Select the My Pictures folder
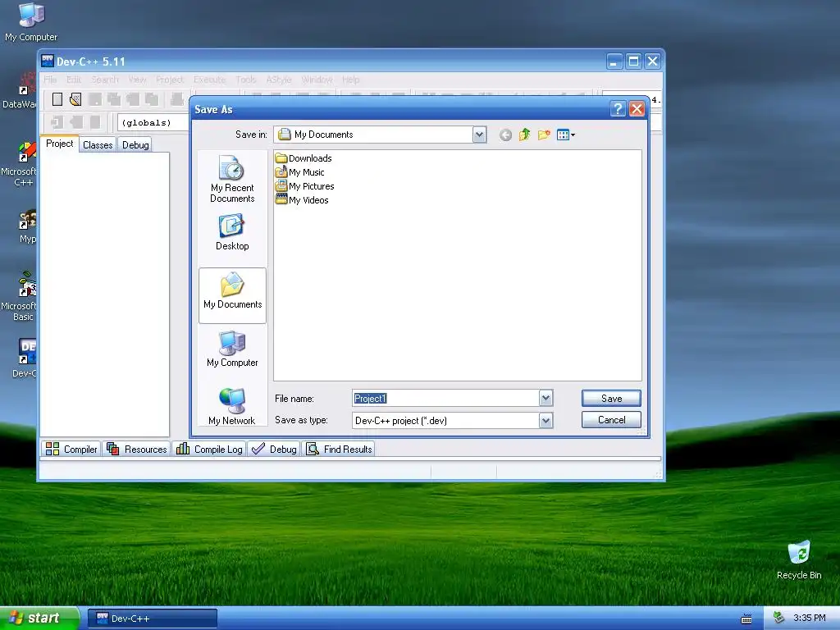 [x=305, y=186]
